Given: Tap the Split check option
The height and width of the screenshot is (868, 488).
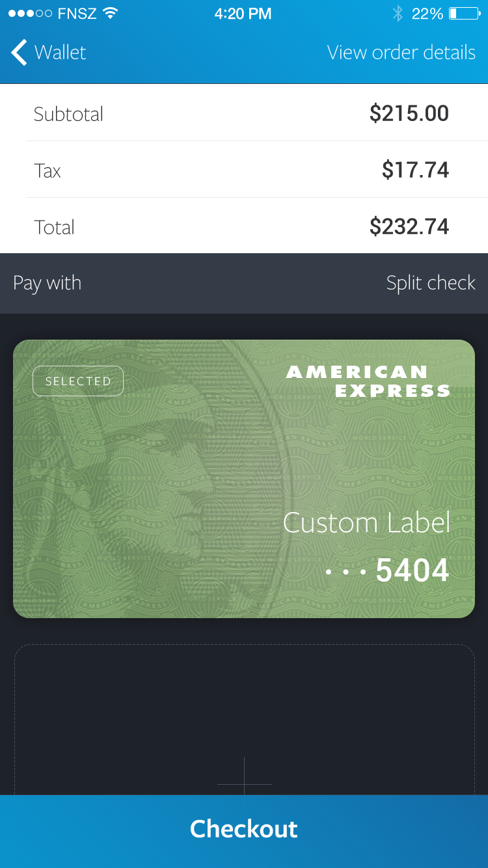Looking at the screenshot, I should [430, 283].
